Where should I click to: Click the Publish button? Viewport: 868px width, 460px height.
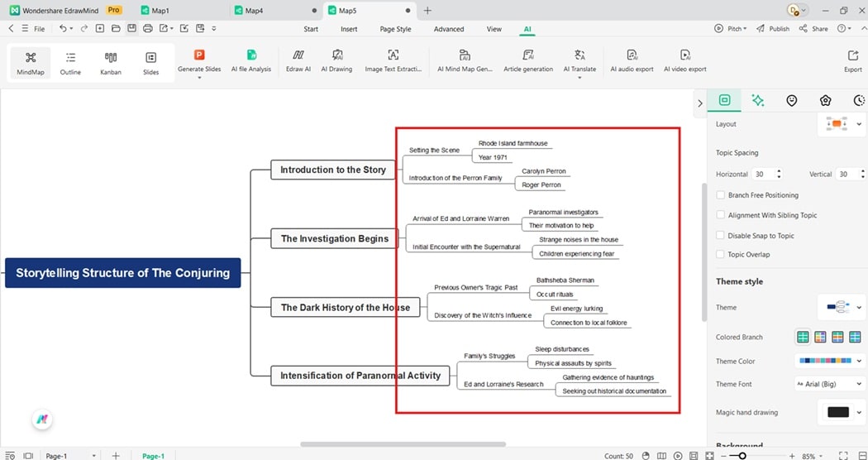pos(773,28)
